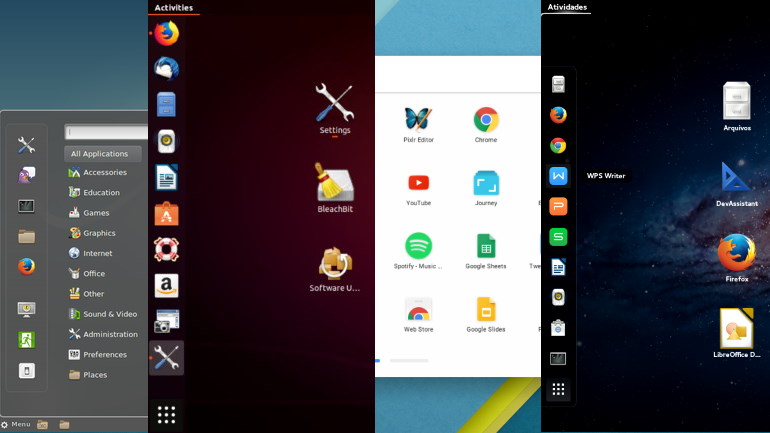This screenshot has height=433, width=770.
Task: Open WPS Presentation orange icon in dash
Action: (x=558, y=206)
